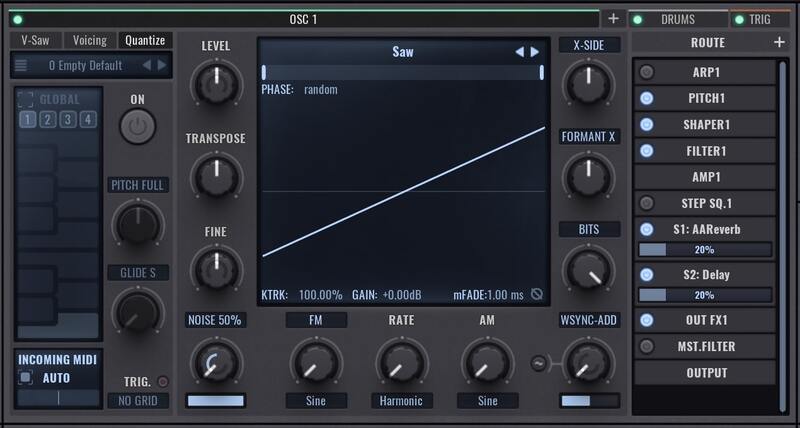Click the LEVEL knob
Screen dimensions: 800x428
(x=216, y=84)
